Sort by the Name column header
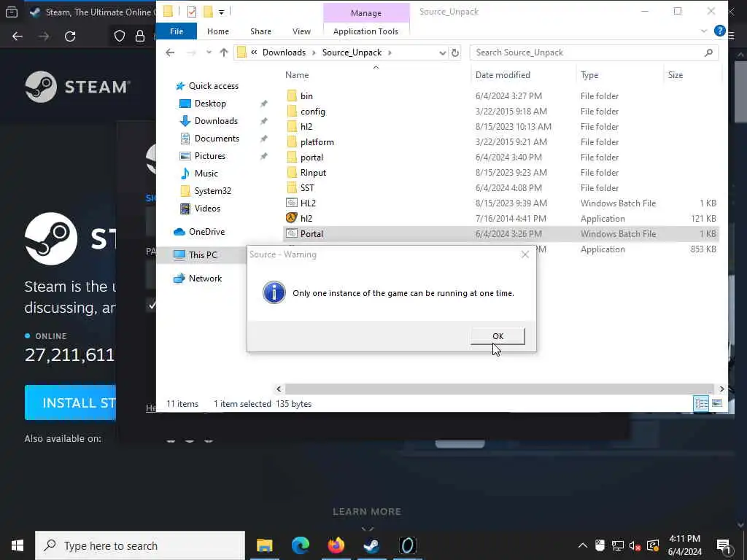 coord(297,75)
